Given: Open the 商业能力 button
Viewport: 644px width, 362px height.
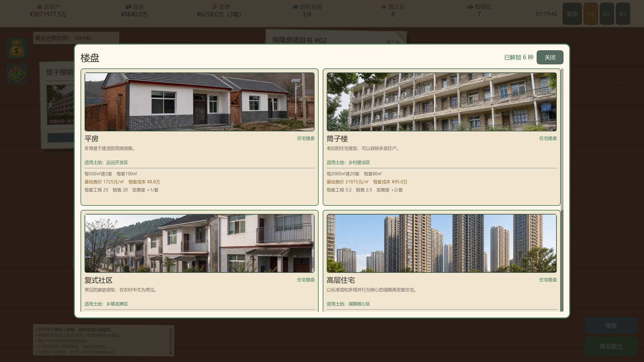Looking at the screenshot, I should 611,346.
